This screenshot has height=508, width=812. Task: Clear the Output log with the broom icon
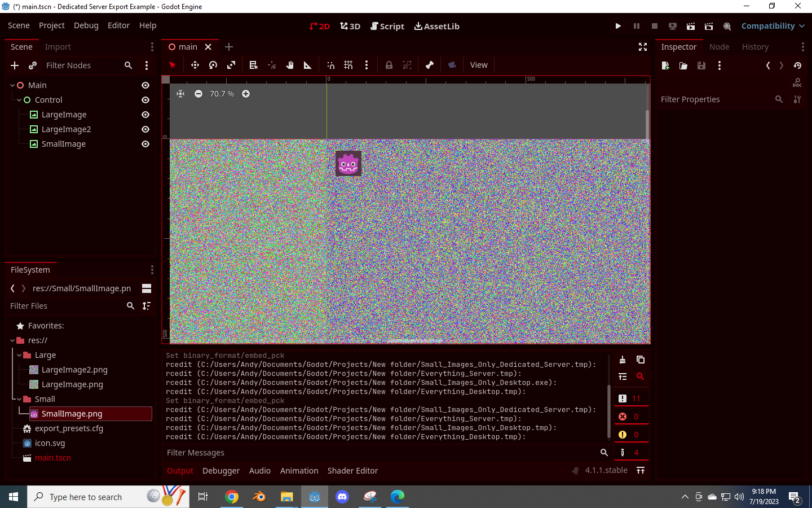[x=623, y=360]
